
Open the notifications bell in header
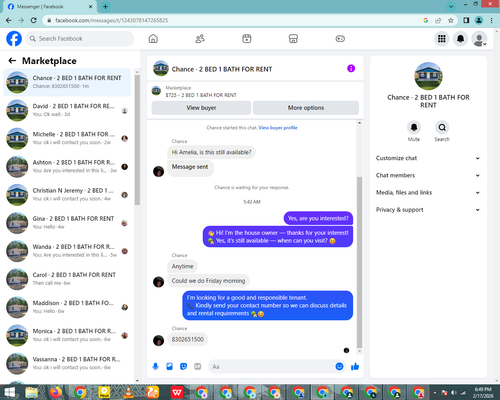click(460, 39)
